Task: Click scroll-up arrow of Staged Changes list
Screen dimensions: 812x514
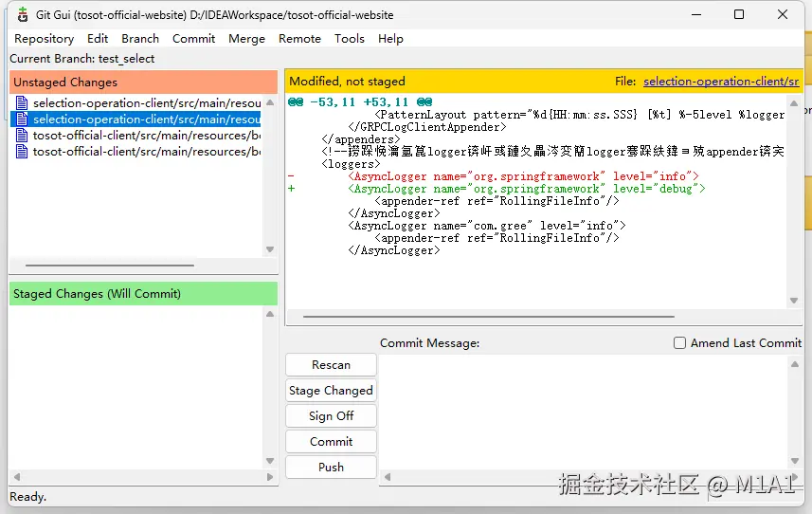Action: [270, 314]
